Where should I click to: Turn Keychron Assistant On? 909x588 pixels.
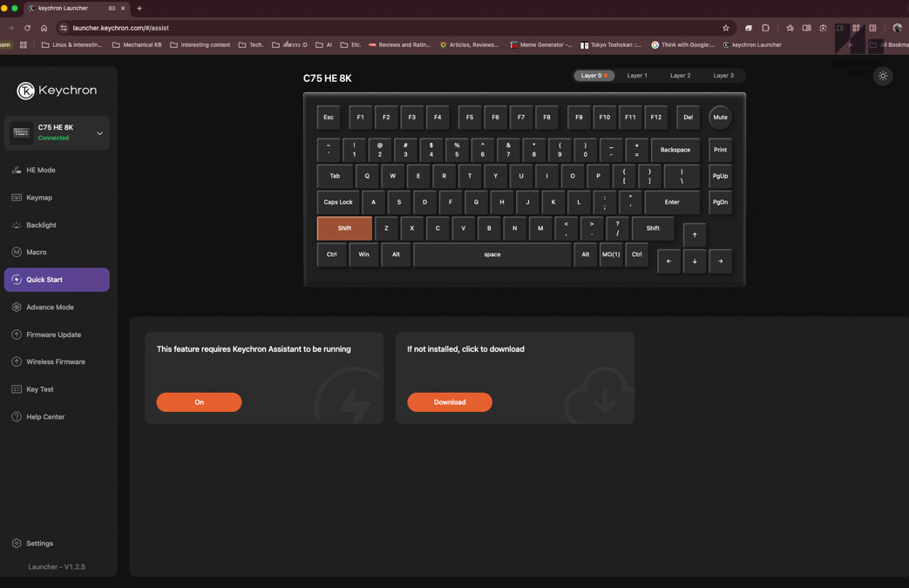(x=199, y=402)
